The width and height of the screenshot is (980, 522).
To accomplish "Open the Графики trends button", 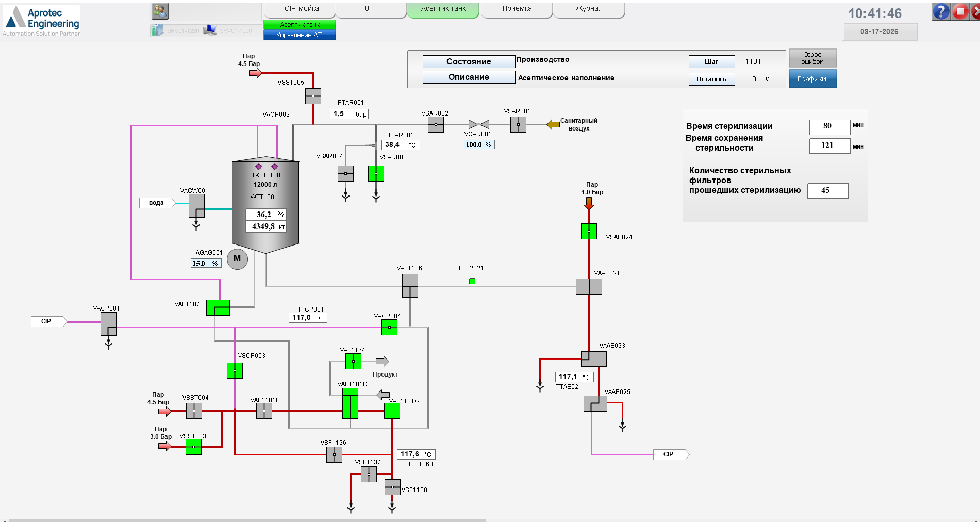I will [x=812, y=79].
